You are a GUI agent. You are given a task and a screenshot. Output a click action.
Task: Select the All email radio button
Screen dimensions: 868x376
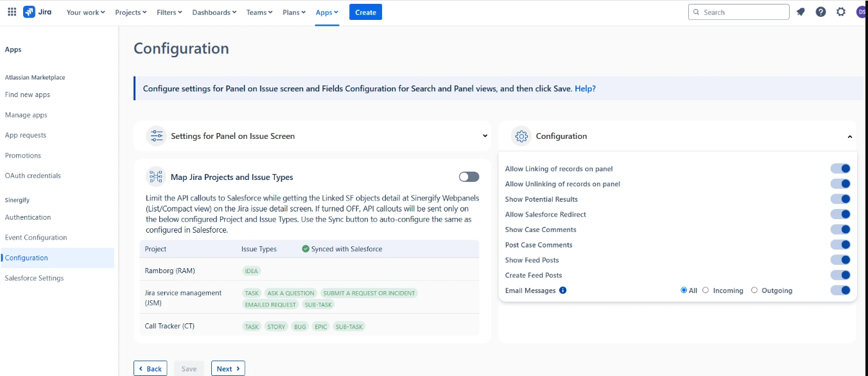(684, 291)
